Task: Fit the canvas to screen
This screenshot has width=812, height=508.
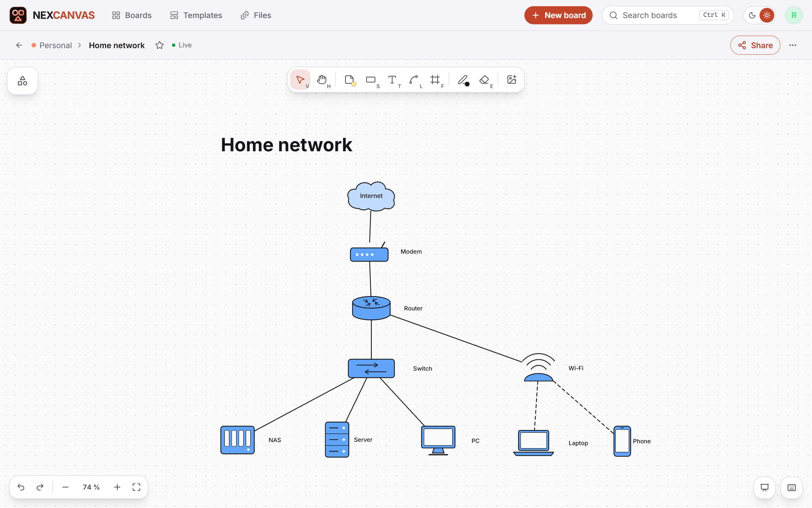Action: (136, 487)
